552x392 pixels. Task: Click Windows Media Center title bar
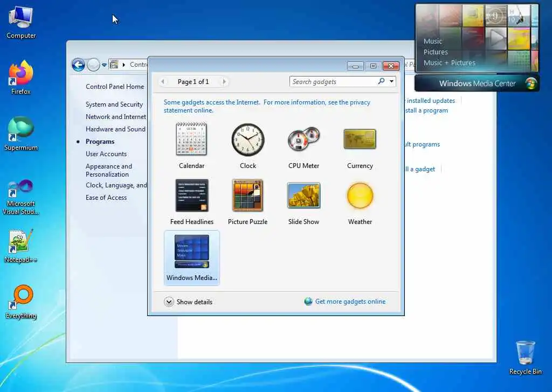[477, 83]
